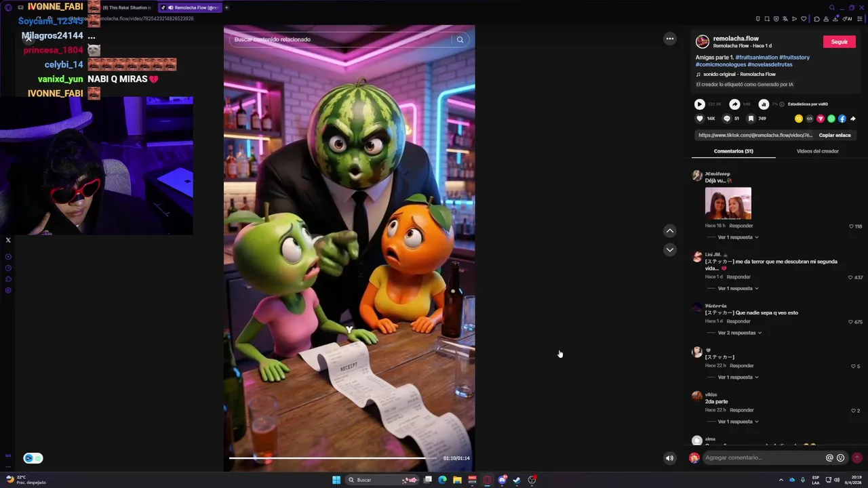
Task: Open Microsoft Edge from taskbar
Action: pyautogui.click(x=442, y=480)
